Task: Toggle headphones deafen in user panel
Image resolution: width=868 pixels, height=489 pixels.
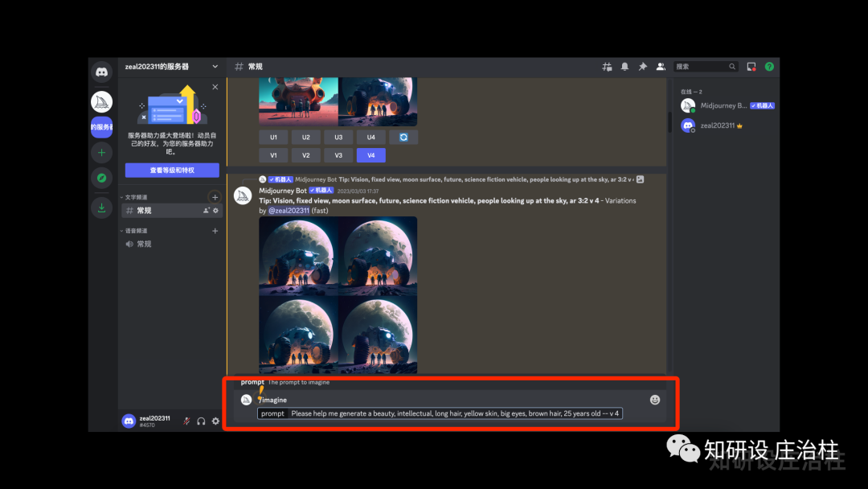Action: coord(201,421)
